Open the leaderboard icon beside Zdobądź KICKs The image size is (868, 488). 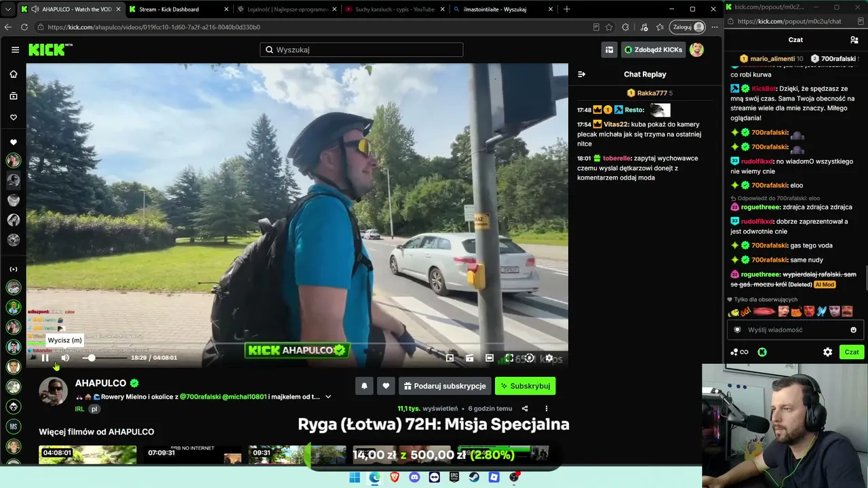click(610, 49)
